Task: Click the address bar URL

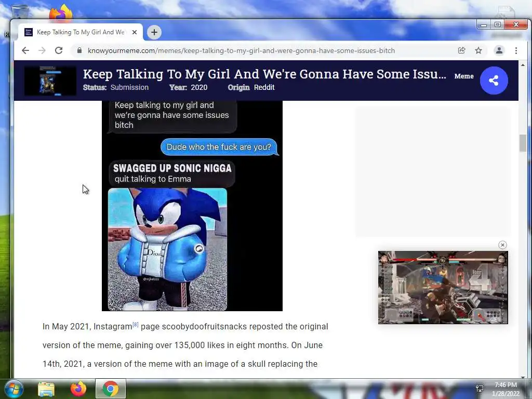Action: pyautogui.click(x=241, y=50)
